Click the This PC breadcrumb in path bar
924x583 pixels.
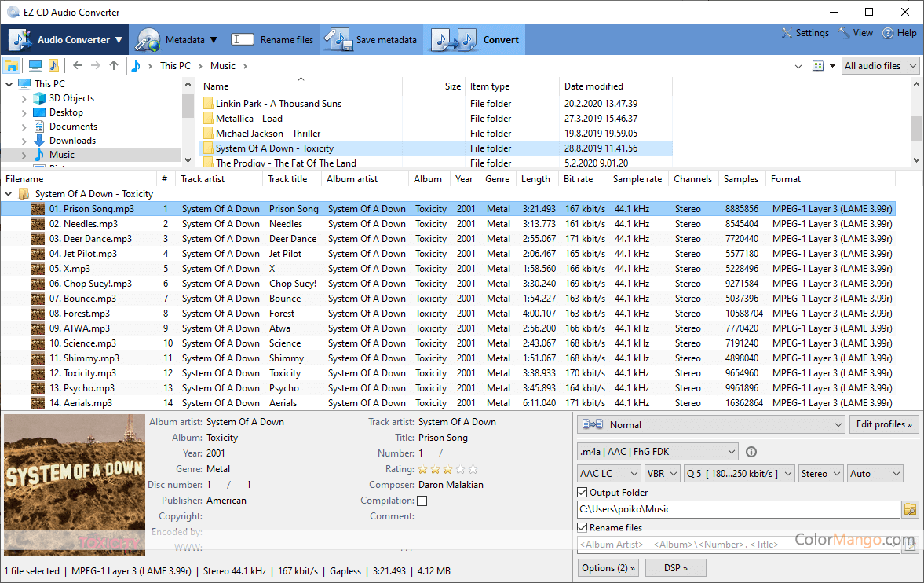click(175, 65)
